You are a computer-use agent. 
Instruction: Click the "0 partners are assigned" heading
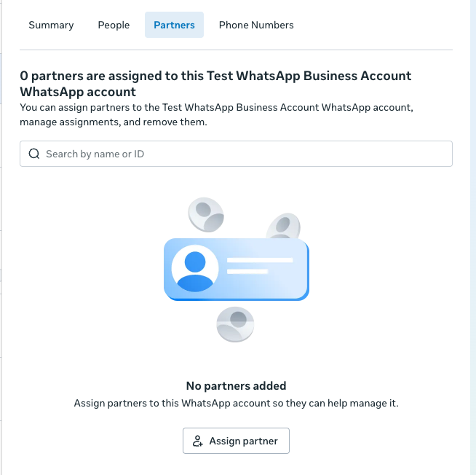click(x=215, y=84)
